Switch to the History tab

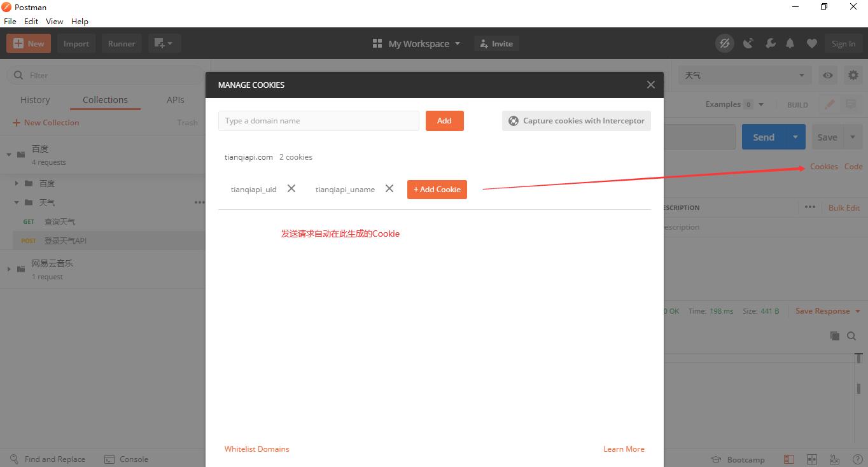point(35,100)
